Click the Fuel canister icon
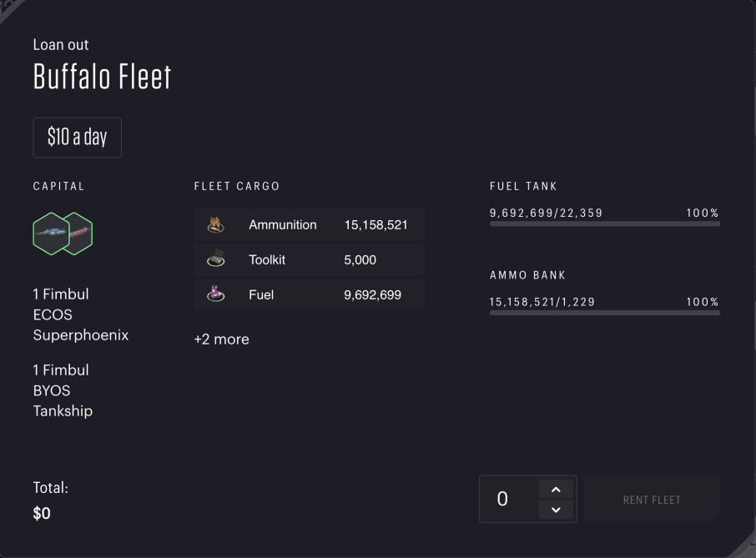The height and width of the screenshot is (558, 756). coord(215,294)
